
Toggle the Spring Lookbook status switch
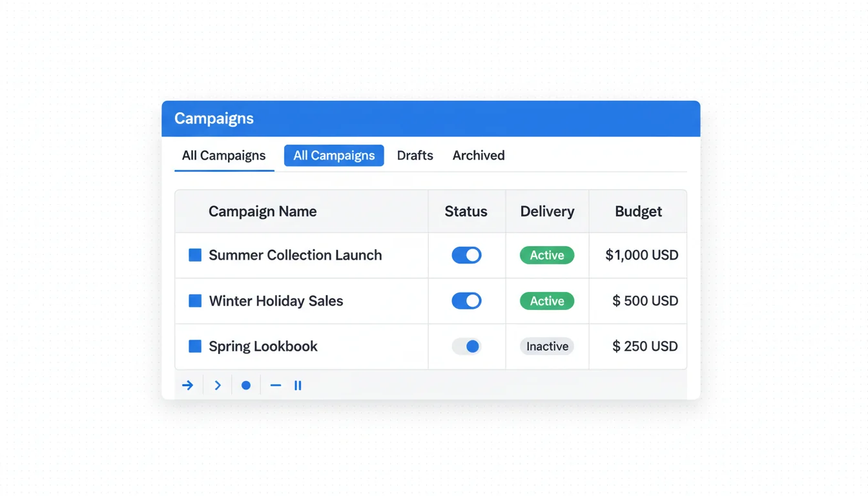coord(466,346)
